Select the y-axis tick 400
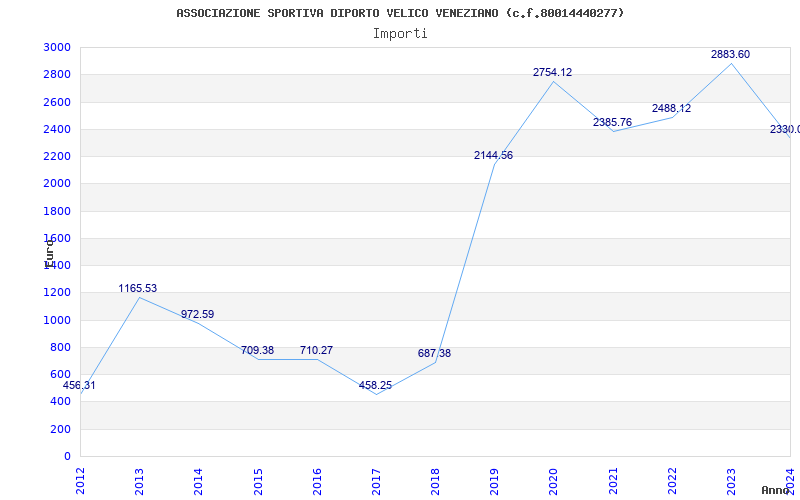This screenshot has height=500, width=800. coord(60,402)
